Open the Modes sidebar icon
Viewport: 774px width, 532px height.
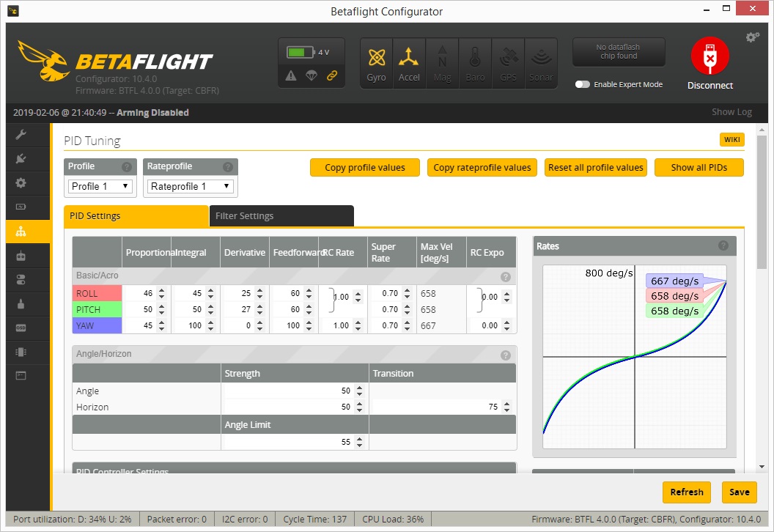21,280
